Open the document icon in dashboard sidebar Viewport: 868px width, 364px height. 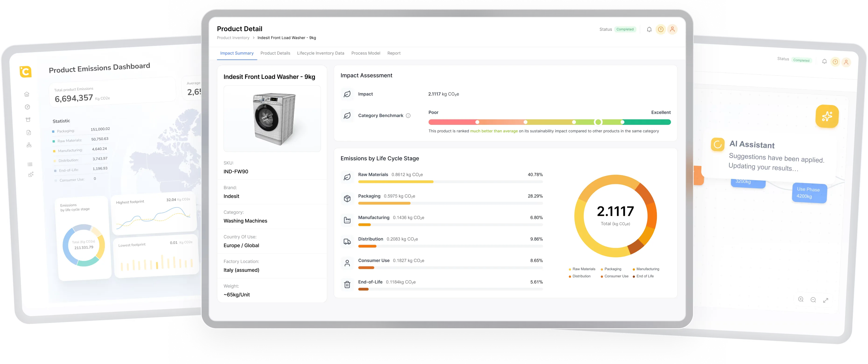[29, 133]
